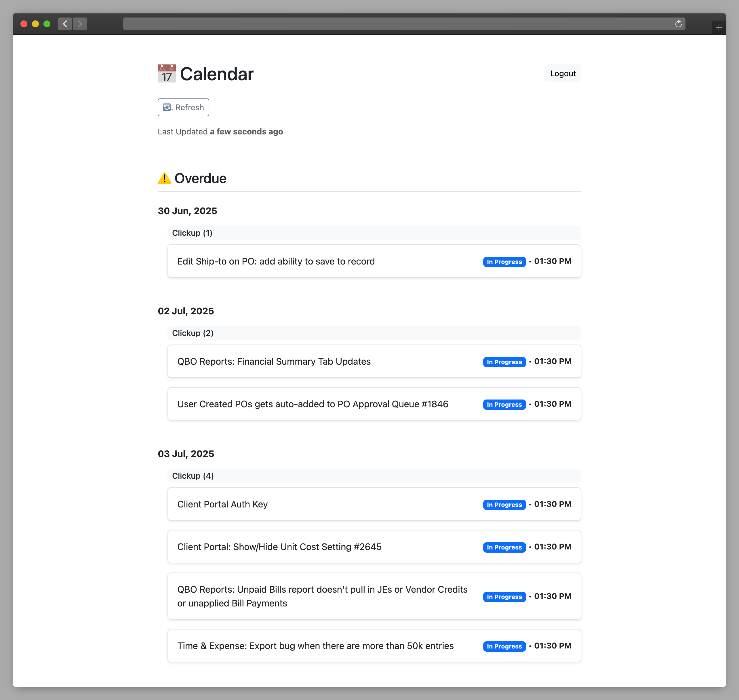Click the calendar emoji icon beside the title

(x=167, y=73)
